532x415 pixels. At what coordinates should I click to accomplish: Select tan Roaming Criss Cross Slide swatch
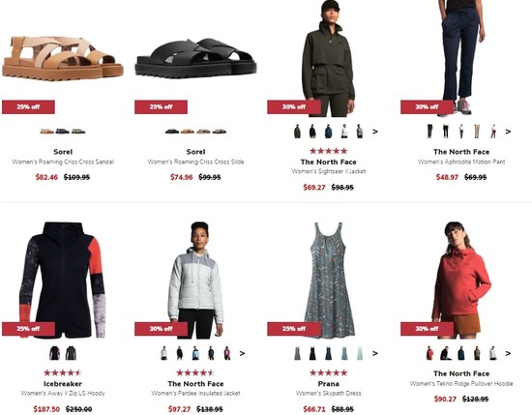(188, 132)
